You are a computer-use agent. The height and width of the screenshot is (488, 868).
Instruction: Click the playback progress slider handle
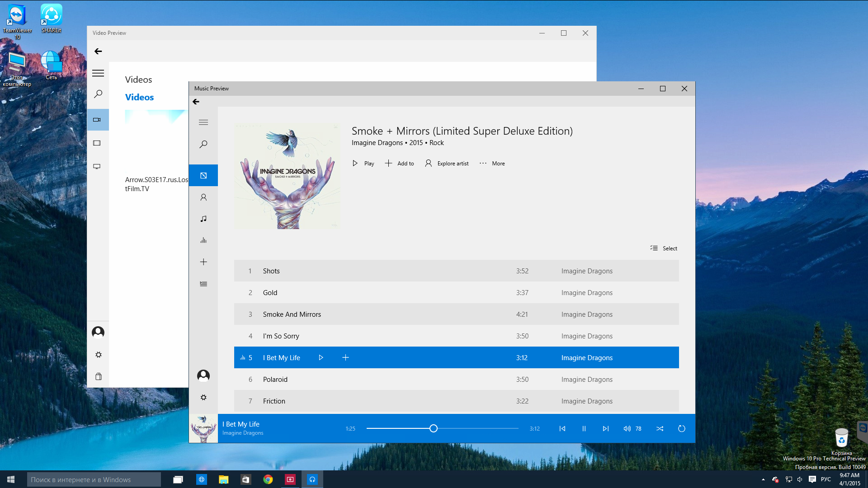point(434,428)
